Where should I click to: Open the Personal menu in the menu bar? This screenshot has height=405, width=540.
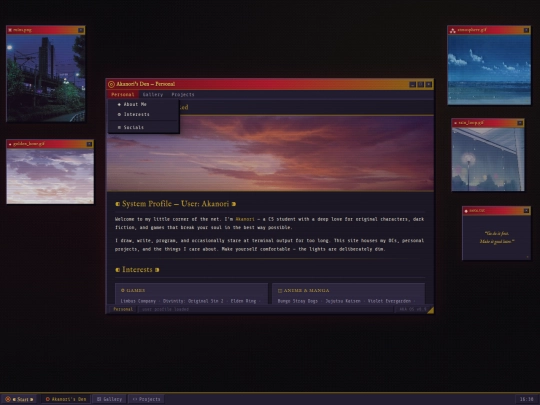click(123, 94)
